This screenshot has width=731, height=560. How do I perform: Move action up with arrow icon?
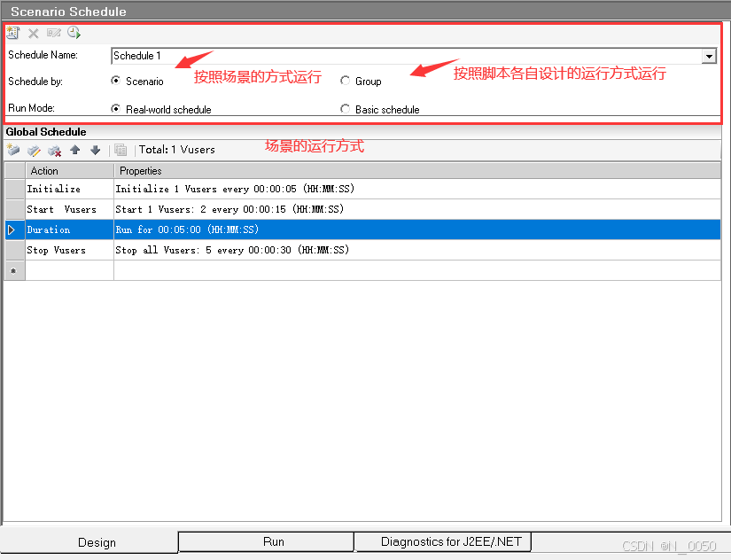(74, 150)
